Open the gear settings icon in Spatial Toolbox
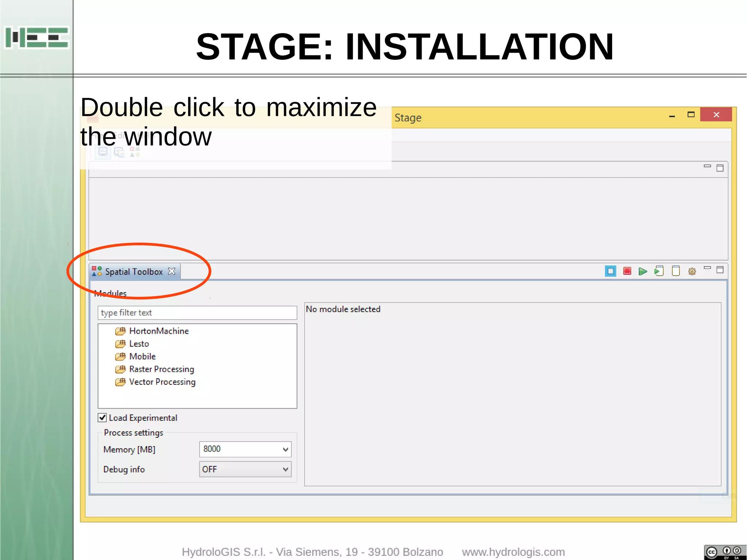 (692, 271)
